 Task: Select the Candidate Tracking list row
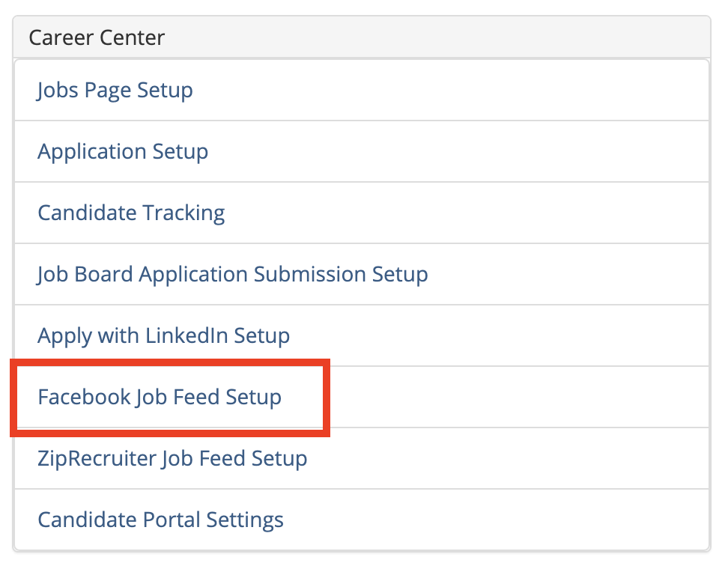coord(361,213)
